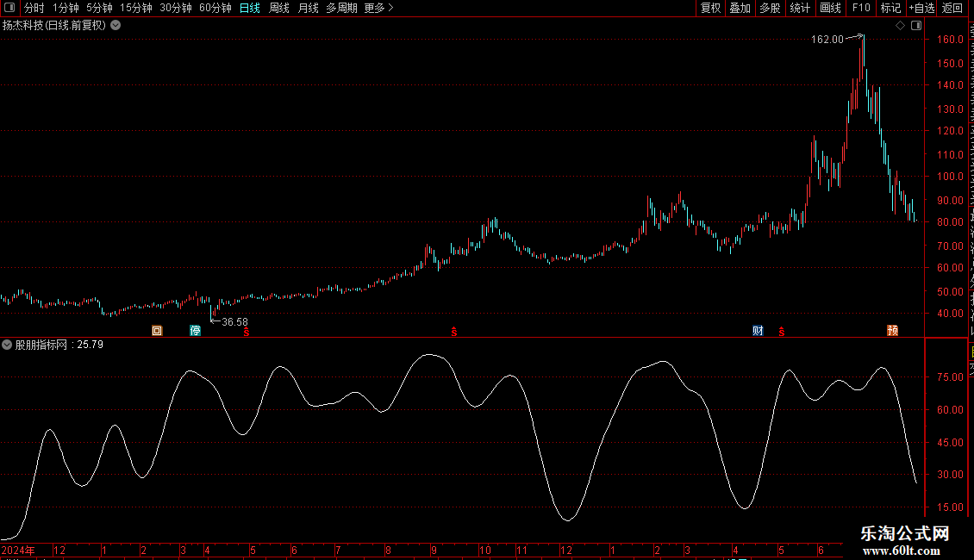The height and width of the screenshot is (560, 974).
Task: Toggle the right info panel icon
Action: click(x=916, y=26)
